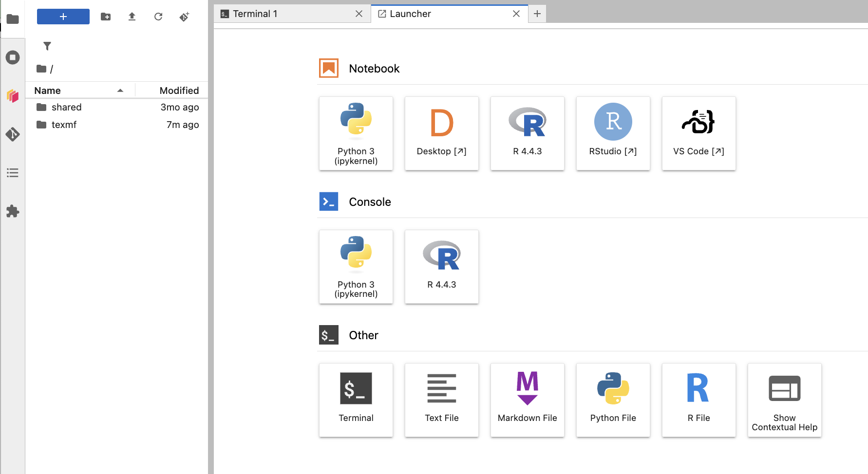Start a Python 3 (ipykernel) console
868x474 pixels.
[356, 267]
